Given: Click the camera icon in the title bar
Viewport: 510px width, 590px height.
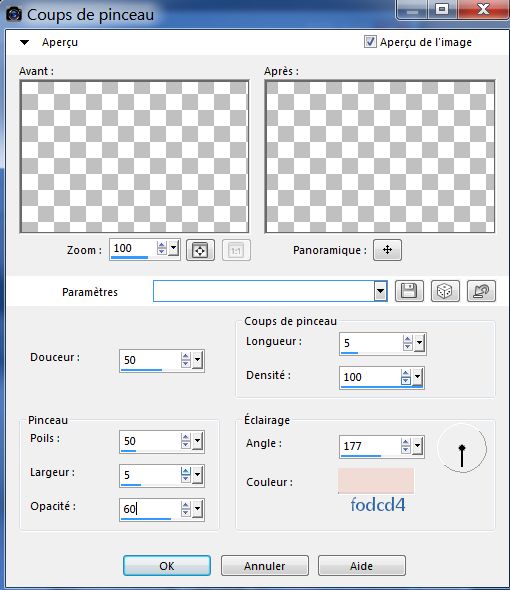Looking at the screenshot, I should [14, 15].
